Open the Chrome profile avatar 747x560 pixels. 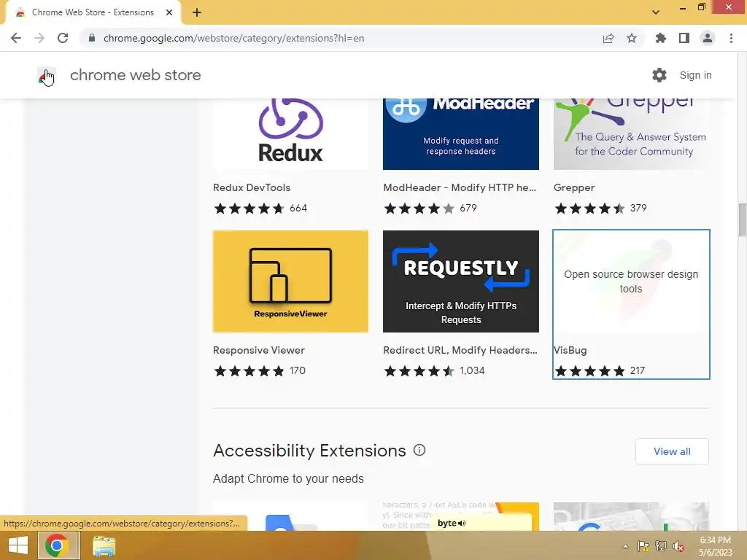708,38
